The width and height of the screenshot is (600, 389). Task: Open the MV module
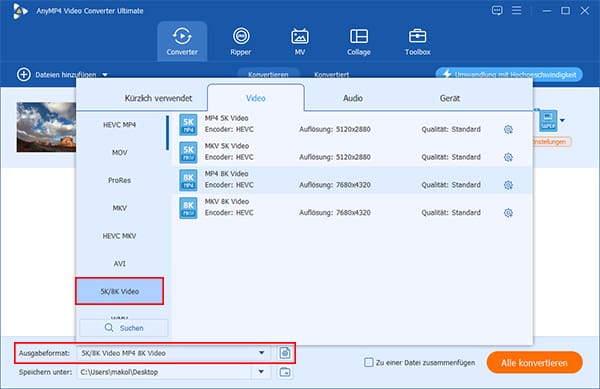point(300,41)
